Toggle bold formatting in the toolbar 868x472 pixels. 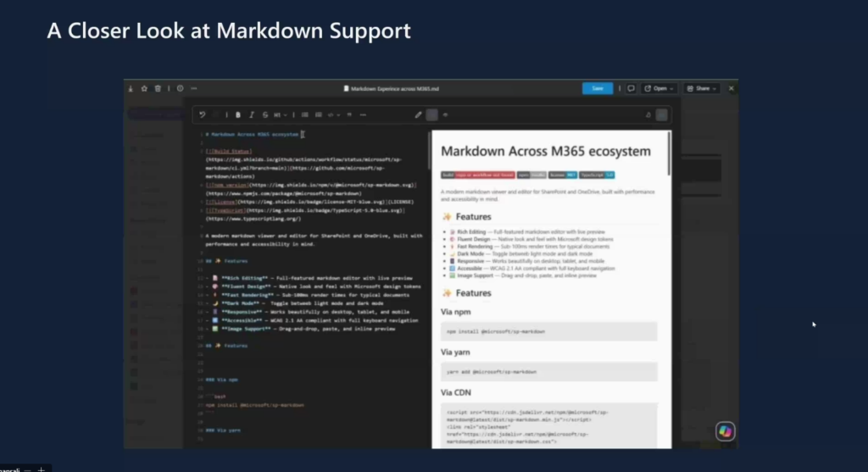238,114
